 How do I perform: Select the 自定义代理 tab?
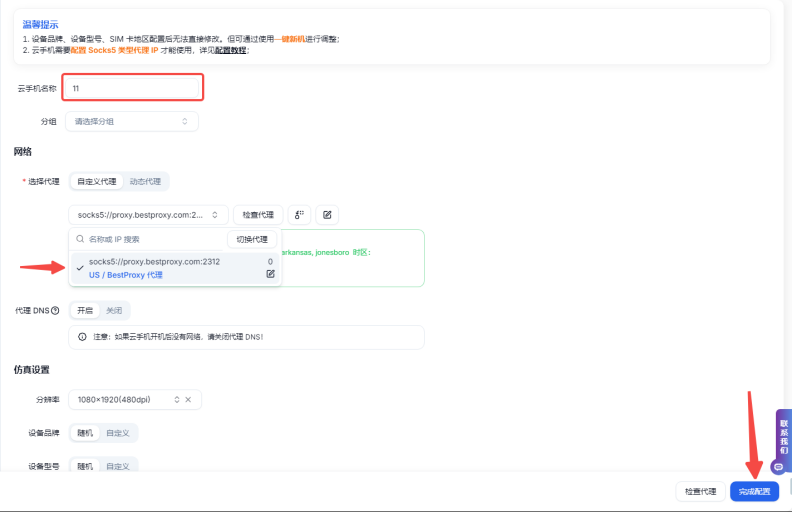tap(96, 182)
